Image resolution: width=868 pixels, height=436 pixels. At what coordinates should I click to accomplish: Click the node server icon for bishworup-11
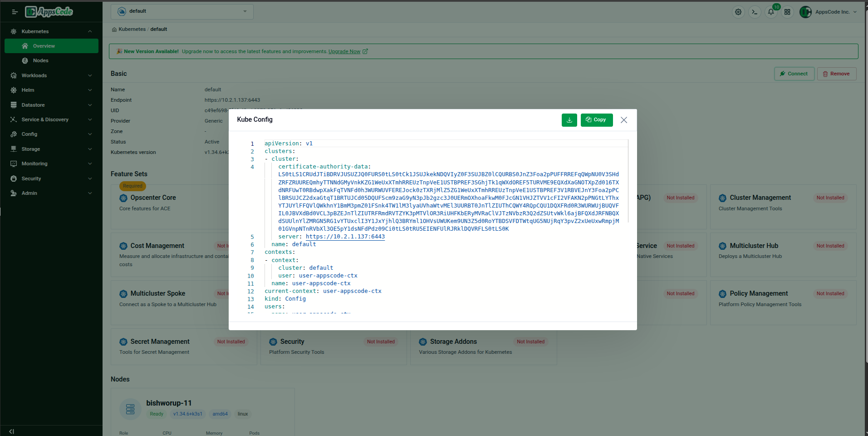pyautogui.click(x=130, y=408)
